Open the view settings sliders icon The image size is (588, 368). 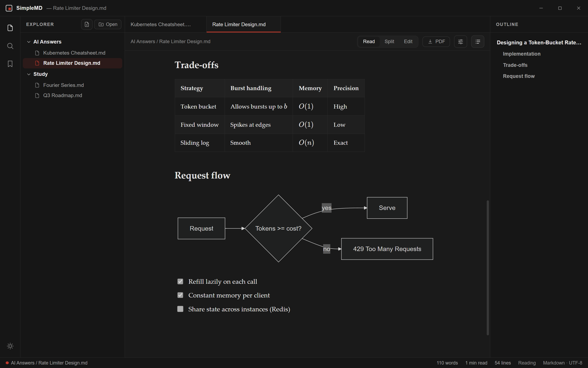[x=460, y=42]
